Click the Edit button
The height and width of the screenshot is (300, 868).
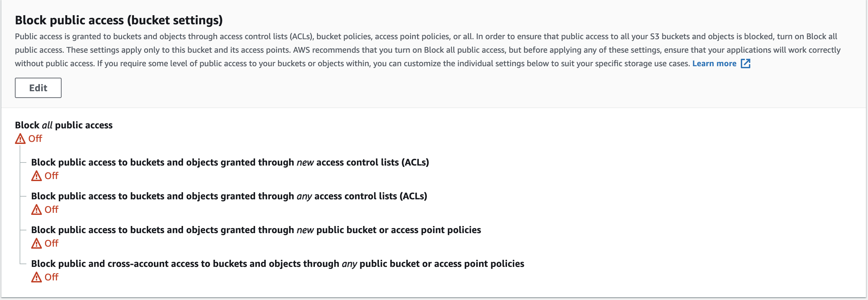(x=38, y=88)
